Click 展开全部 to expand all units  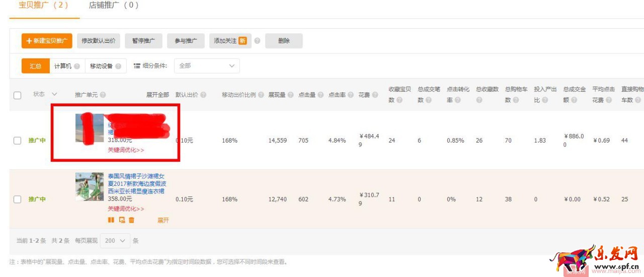157,95
